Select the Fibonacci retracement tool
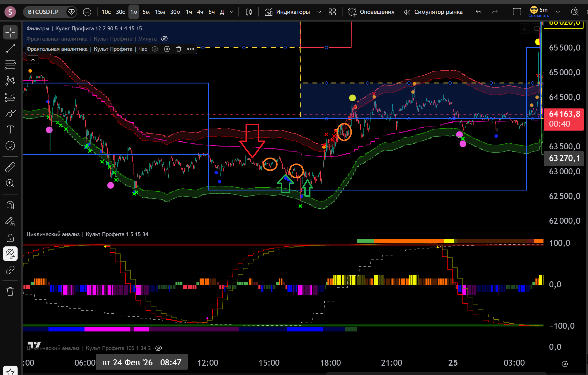 tap(10, 65)
